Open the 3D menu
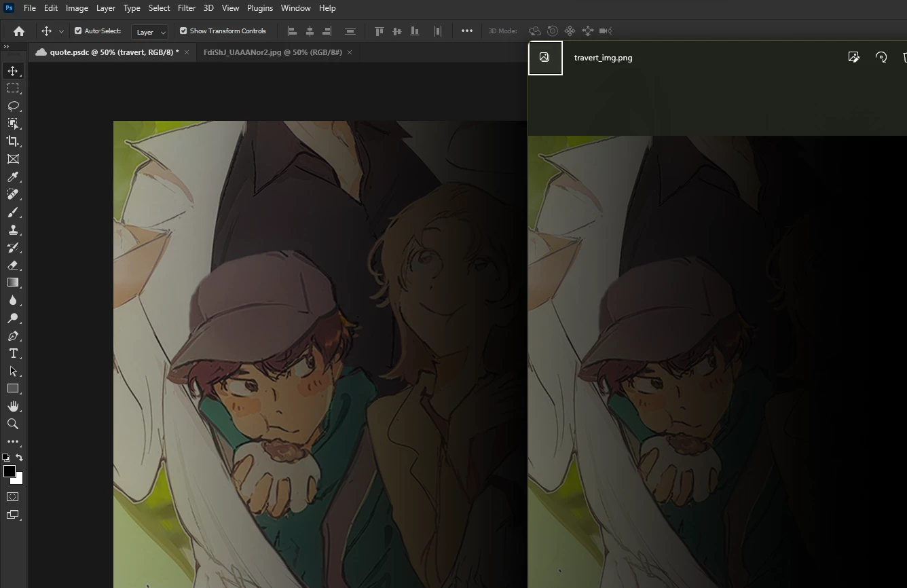 tap(208, 8)
